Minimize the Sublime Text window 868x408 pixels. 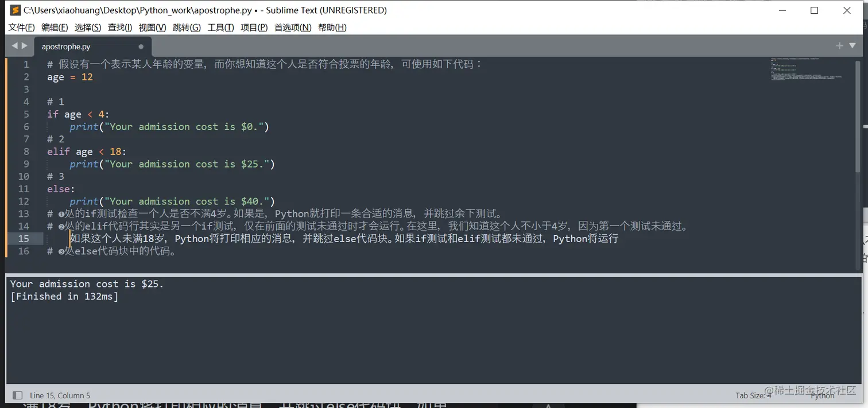click(782, 10)
